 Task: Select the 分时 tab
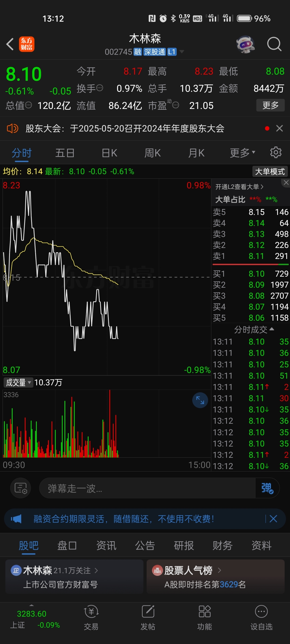[22, 153]
